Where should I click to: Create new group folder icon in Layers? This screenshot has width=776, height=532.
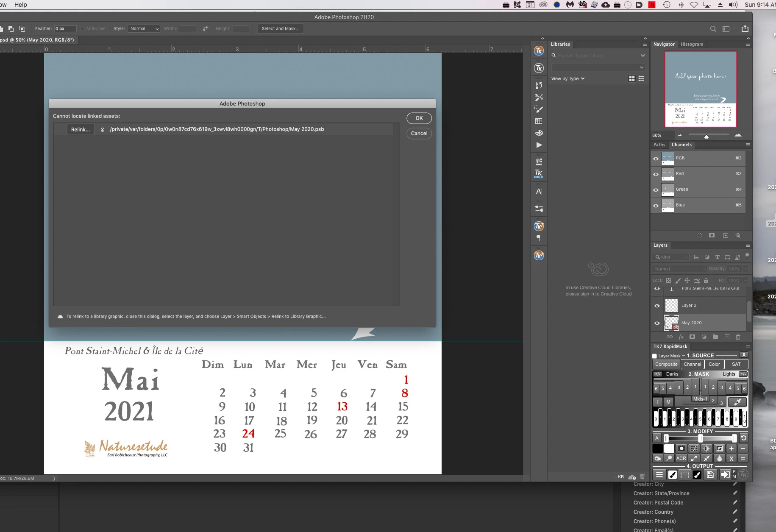click(715, 337)
